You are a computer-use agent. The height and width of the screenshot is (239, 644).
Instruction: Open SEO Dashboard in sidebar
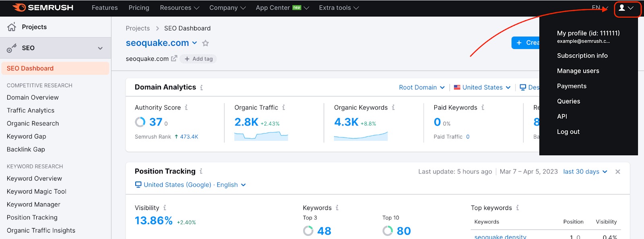click(x=55, y=68)
